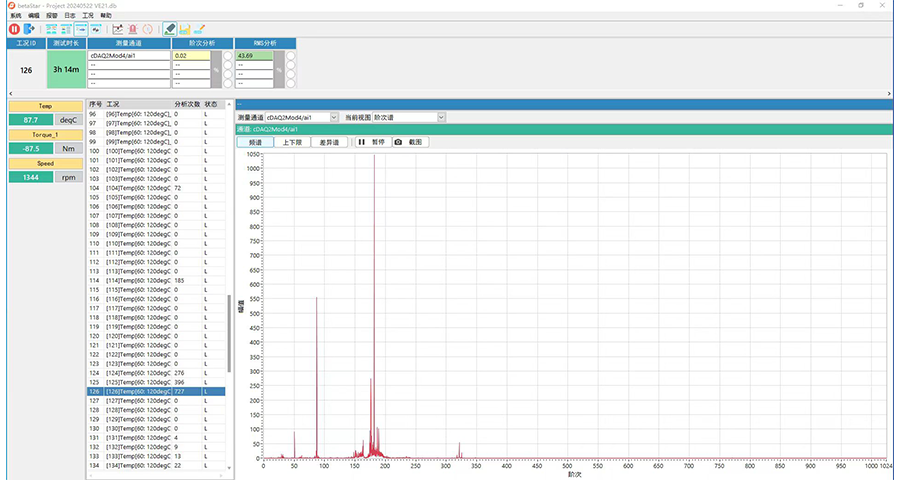Click the 上下限 button
Viewport: 900px width, 480px height.
[290, 142]
